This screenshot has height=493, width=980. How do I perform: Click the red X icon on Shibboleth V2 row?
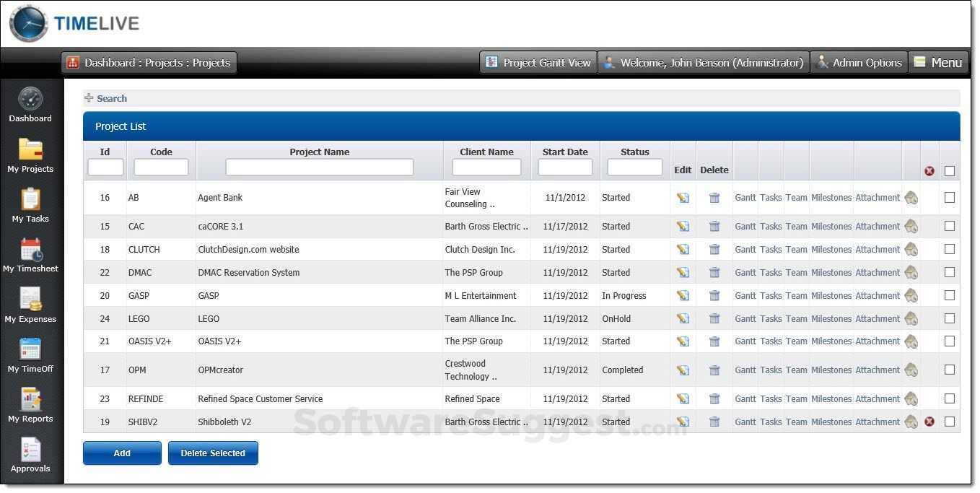coord(929,422)
